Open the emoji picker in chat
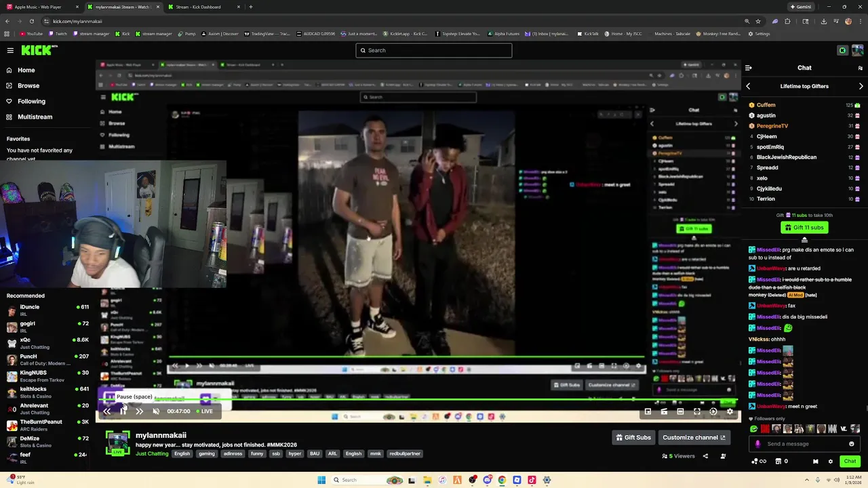Viewport: 868px width, 488px height. pyautogui.click(x=852, y=444)
